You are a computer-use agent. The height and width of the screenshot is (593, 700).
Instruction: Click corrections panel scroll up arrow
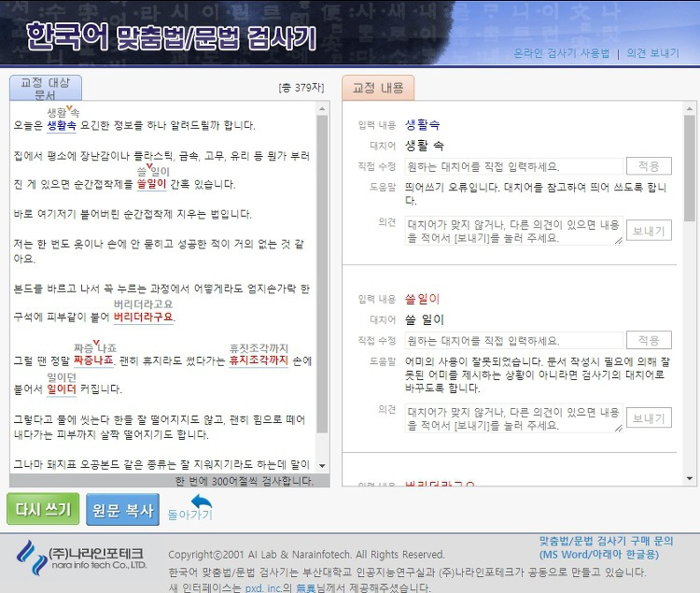click(690, 108)
